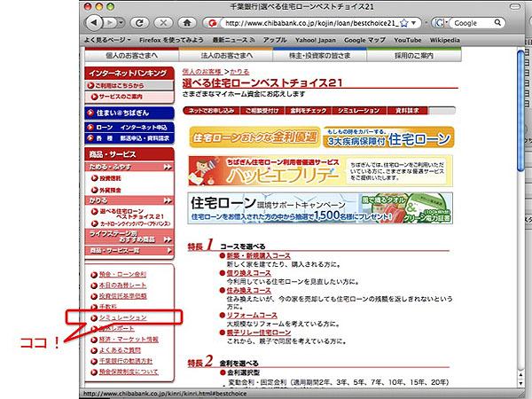Open the 環境サポートキャンペーン banner
Screen dimensions: 532x399
click(320, 208)
